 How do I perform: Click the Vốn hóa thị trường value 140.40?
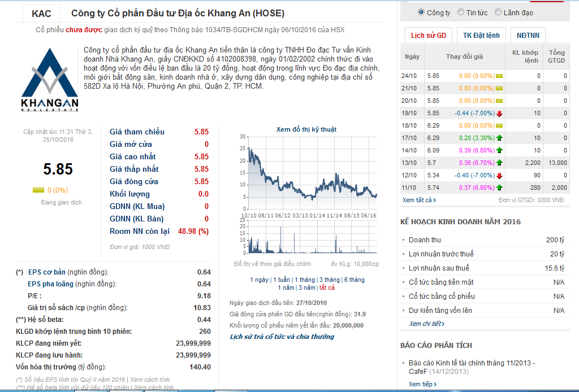200,367
